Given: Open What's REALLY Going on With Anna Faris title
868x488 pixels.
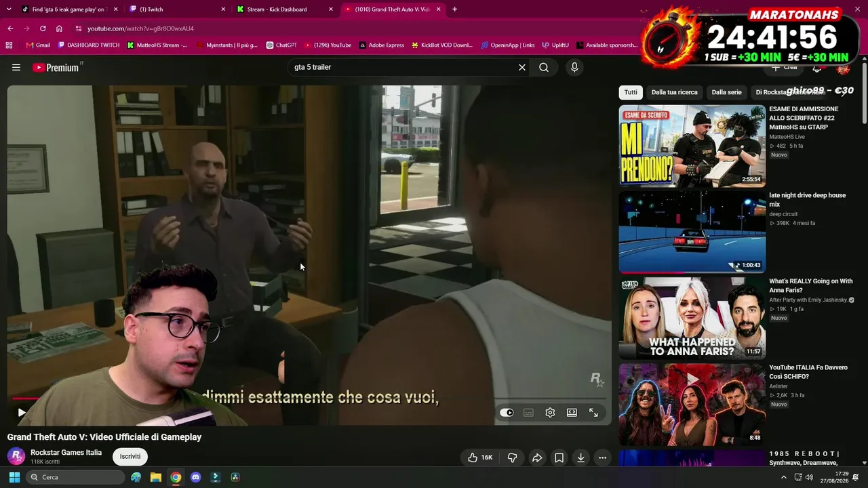Looking at the screenshot, I should pyautogui.click(x=810, y=285).
